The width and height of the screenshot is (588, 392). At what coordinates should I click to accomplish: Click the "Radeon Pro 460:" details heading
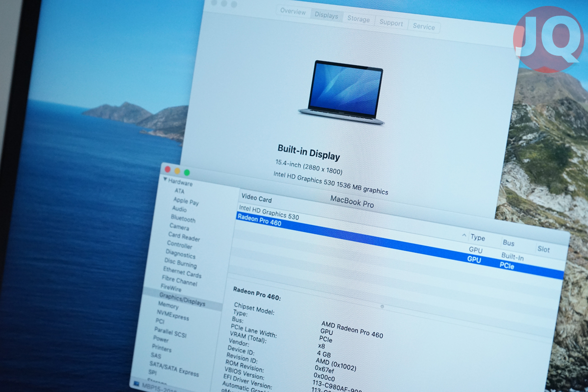coord(257,293)
